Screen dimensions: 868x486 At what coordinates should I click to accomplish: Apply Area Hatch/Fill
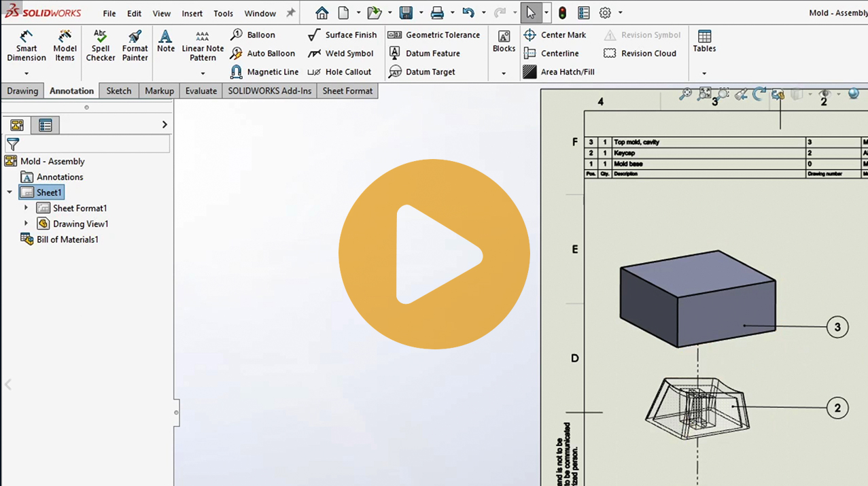(x=559, y=72)
